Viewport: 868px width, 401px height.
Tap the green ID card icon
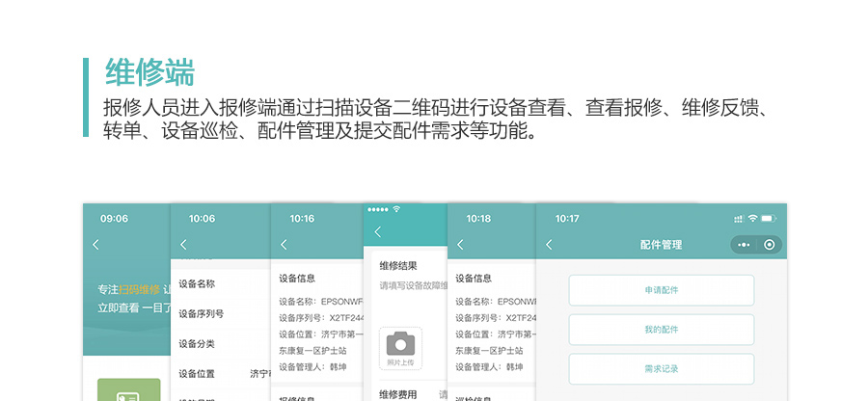click(128, 391)
